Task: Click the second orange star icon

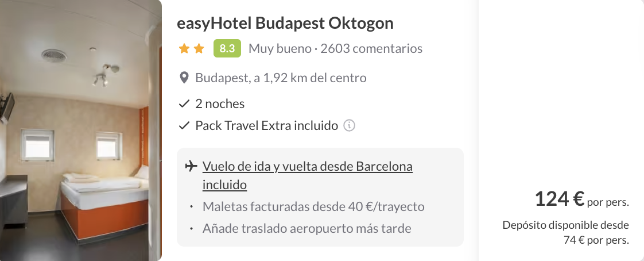Action: pyautogui.click(x=199, y=49)
